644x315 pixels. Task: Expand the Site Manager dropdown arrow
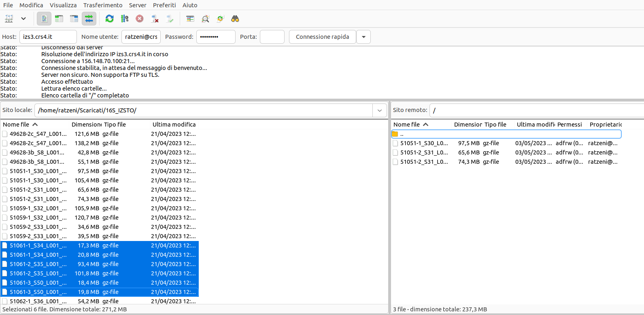tap(23, 19)
